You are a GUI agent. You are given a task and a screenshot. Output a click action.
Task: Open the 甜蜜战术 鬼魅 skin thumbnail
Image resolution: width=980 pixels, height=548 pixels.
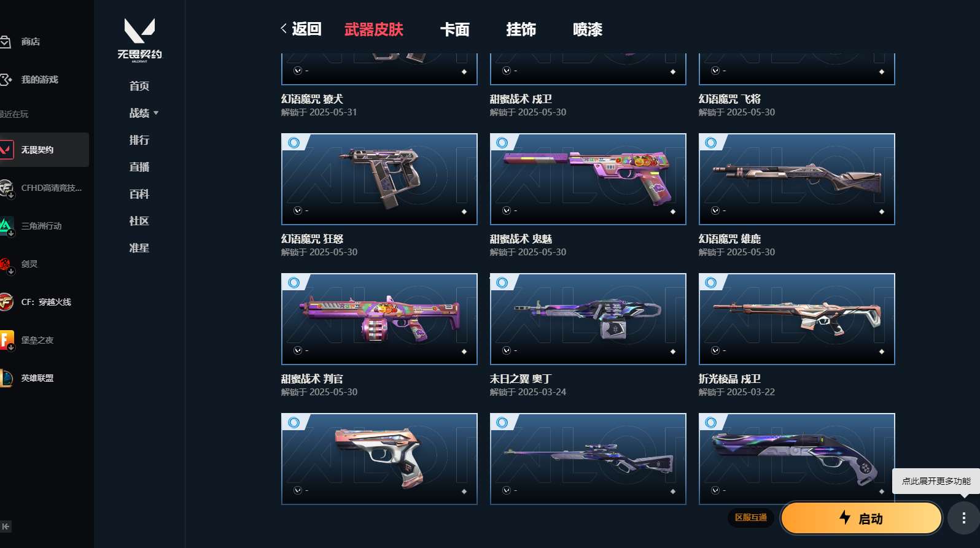coord(588,179)
